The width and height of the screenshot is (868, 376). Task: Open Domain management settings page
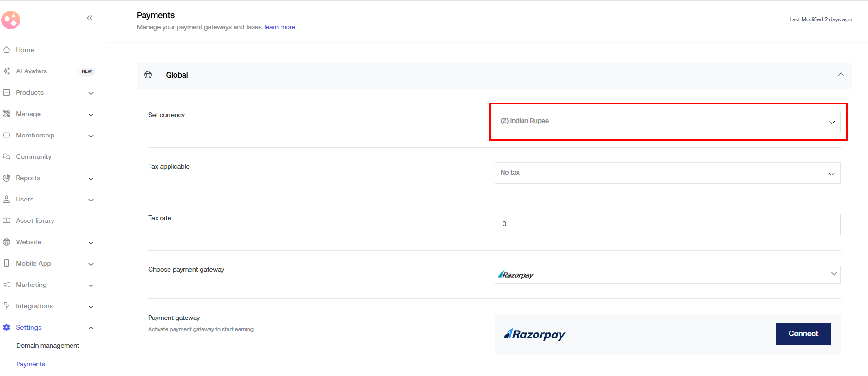48,345
